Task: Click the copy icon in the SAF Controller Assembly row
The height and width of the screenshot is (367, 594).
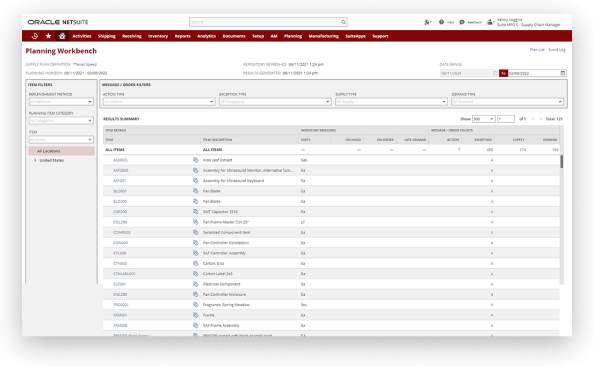Action: click(x=195, y=253)
